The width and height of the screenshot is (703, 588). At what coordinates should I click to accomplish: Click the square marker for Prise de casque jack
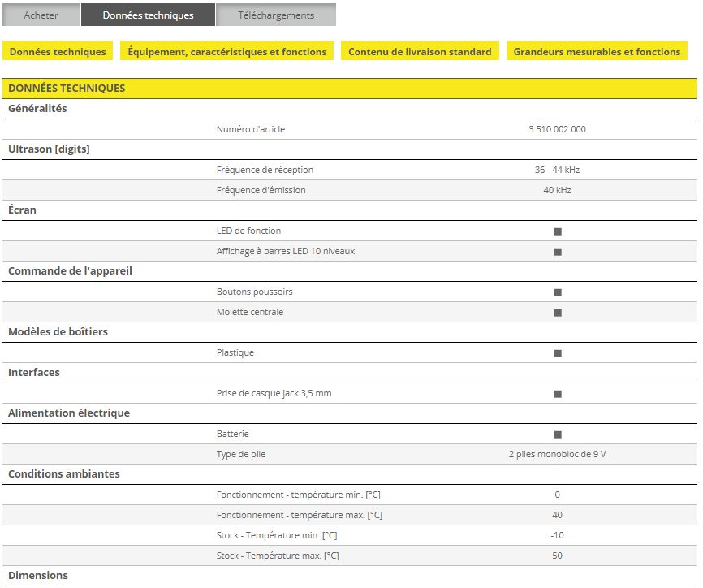pyautogui.click(x=557, y=394)
